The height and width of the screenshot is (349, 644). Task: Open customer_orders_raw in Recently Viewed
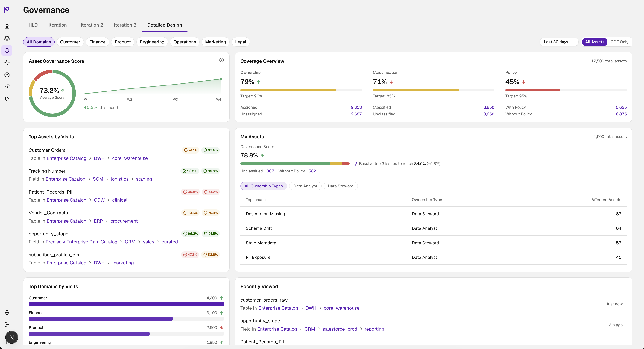click(x=264, y=300)
